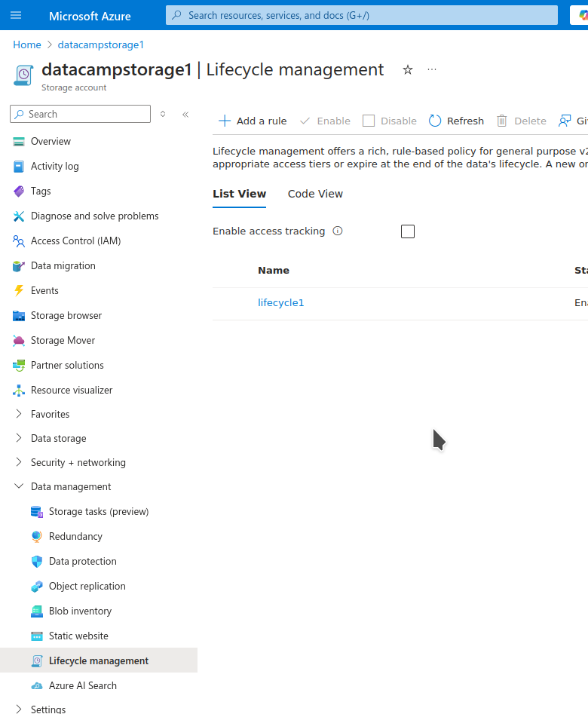The width and height of the screenshot is (588, 714).
Task: Open Lifecycle management menu item
Action: click(99, 660)
